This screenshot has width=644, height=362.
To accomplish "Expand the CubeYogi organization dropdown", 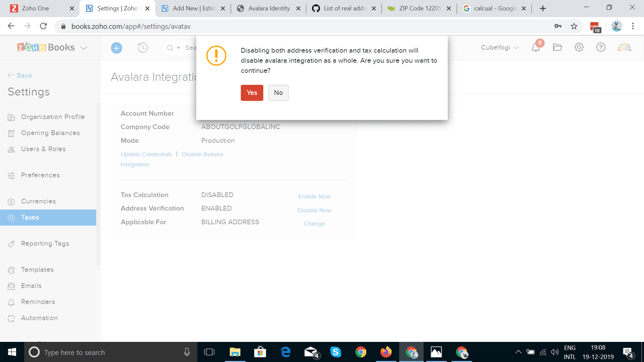I will coord(500,47).
